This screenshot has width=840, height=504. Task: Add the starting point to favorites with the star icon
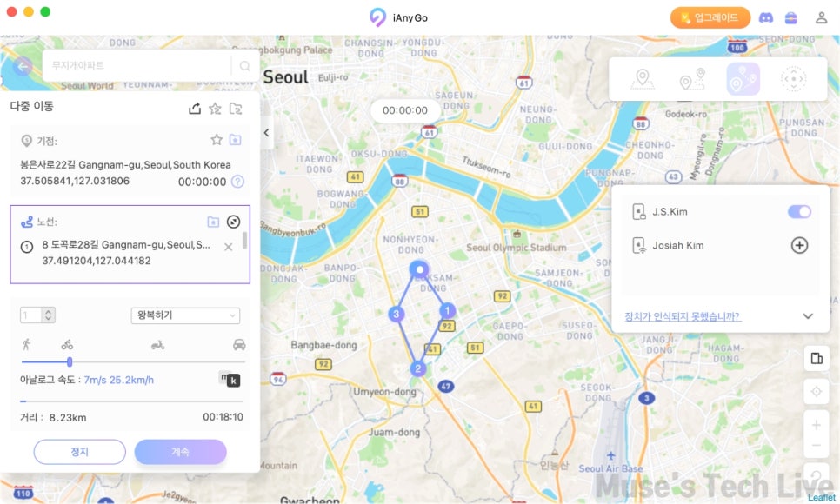point(217,140)
